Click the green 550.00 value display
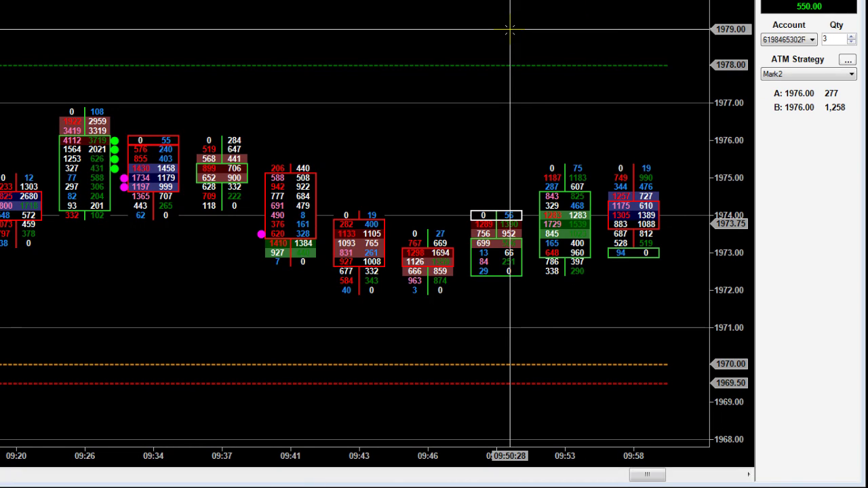 pos(809,6)
